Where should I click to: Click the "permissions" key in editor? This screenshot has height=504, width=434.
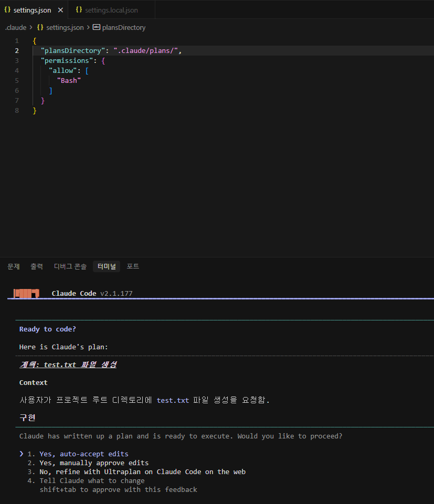tap(67, 61)
